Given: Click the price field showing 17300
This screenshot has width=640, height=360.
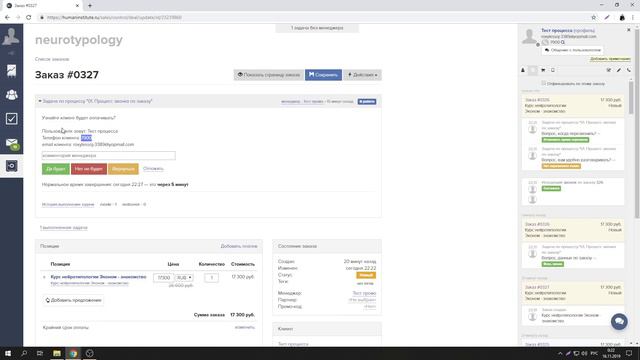Looking at the screenshot, I should (163, 278).
